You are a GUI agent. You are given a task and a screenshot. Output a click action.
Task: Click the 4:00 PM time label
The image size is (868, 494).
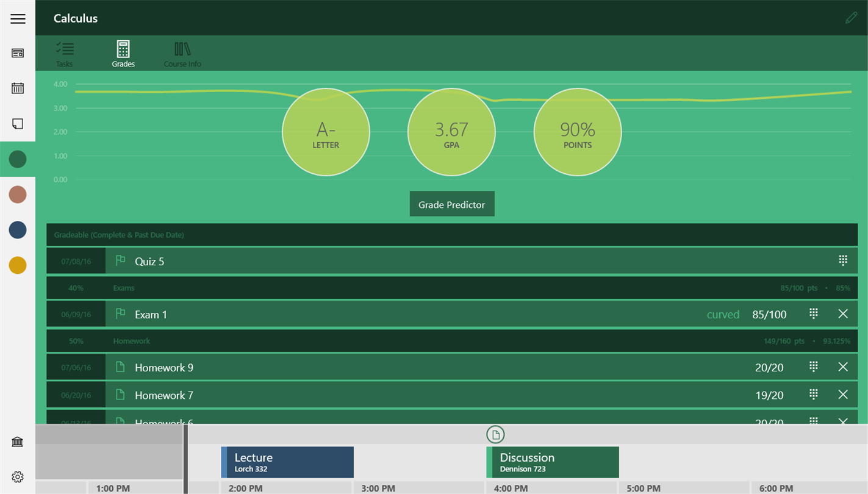tap(511, 489)
